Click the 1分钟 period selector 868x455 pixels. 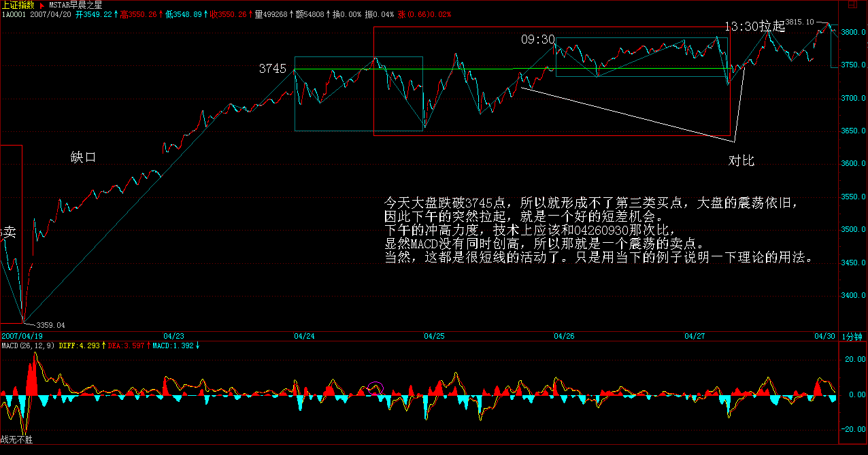click(x=852, y=337)
